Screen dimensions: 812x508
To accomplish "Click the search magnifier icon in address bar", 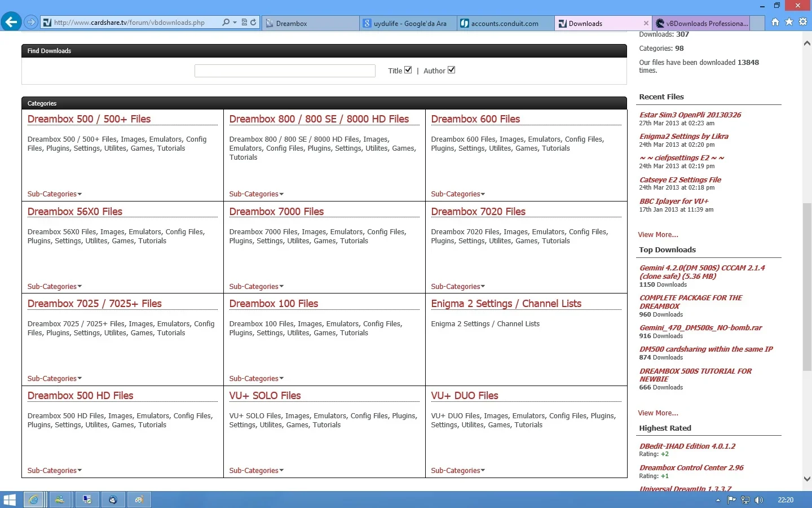I will 226,23.
